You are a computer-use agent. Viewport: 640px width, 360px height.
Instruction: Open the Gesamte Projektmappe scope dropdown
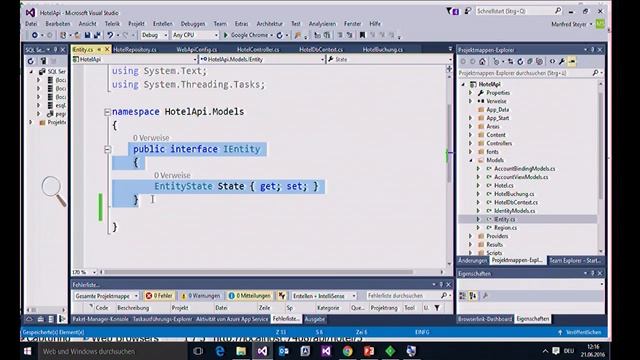point(107,296)
